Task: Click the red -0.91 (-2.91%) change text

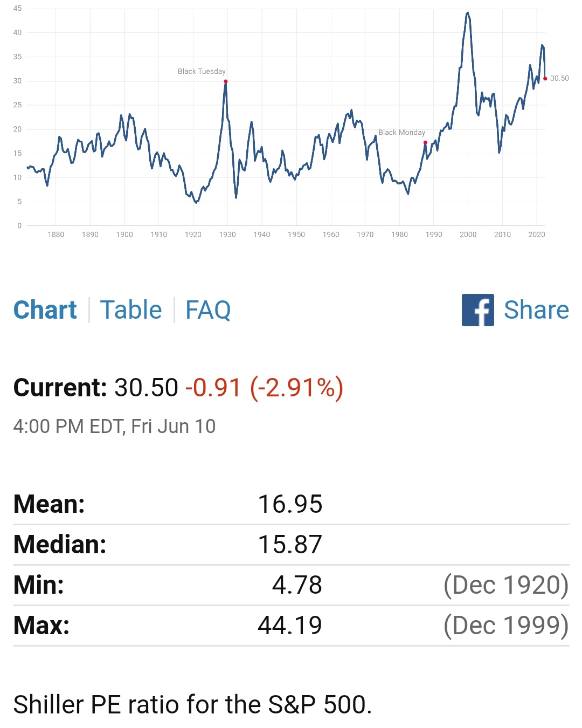Action: pyautogui.click(x=264, y=388)
